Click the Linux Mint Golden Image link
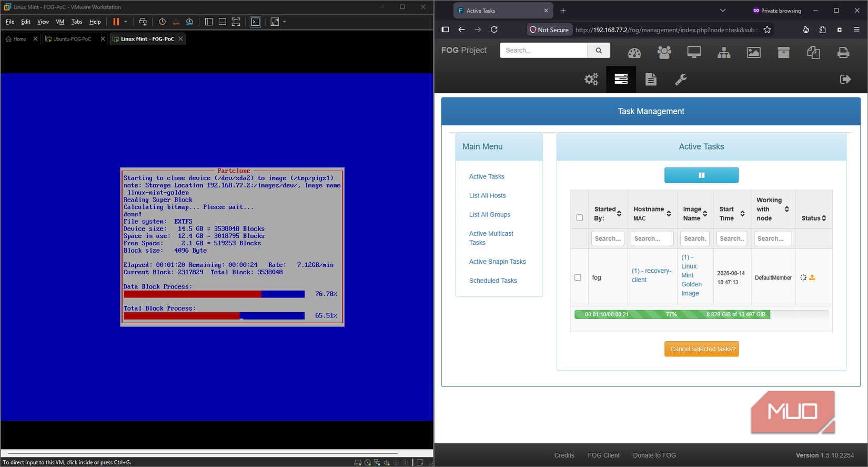 pos(691,275)
